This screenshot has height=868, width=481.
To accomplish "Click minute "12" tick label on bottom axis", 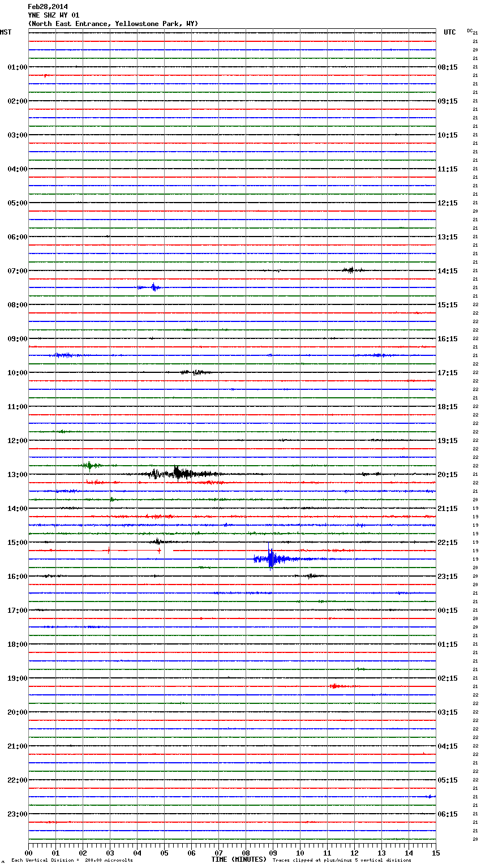I will 354,853.
